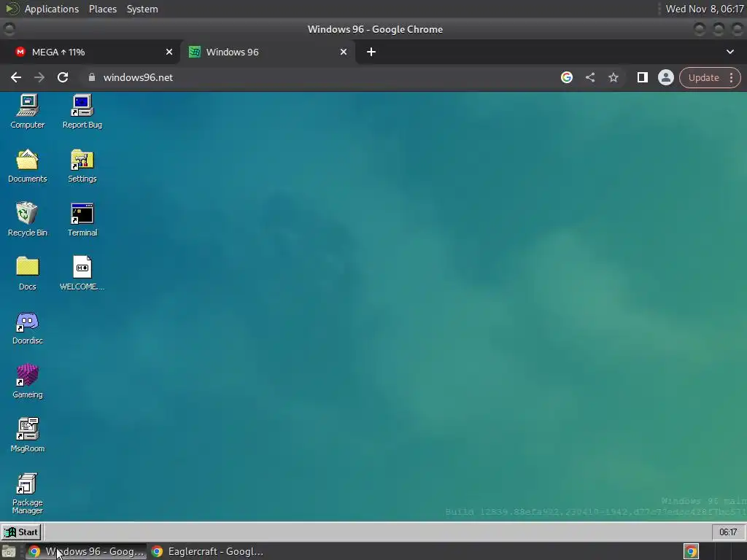Launch the Terminal shortcut
This screenshot has height=560, width=747.
coord(82,219)
